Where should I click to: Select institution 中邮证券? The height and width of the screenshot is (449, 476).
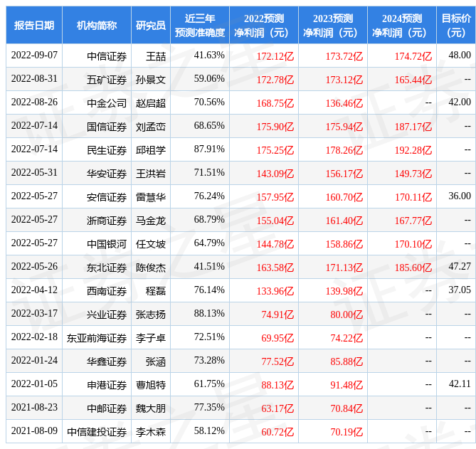pyautogui.click(x=107, y=408)
